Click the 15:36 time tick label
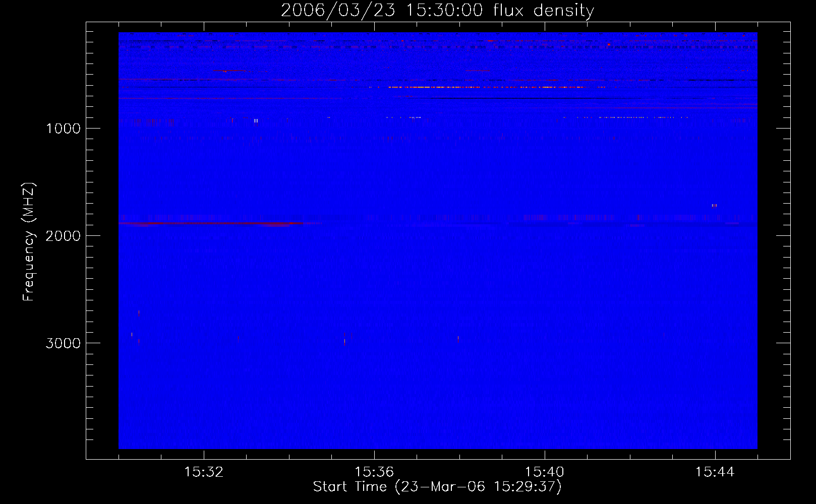Viewport: 816px width, 504px height. tap(374, 472)
